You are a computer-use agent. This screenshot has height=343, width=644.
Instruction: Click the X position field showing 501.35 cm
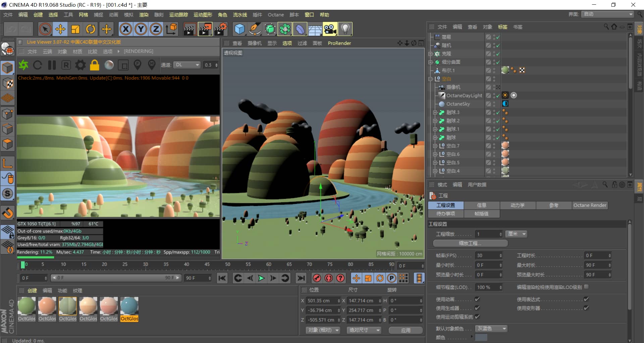coord(323,301)
